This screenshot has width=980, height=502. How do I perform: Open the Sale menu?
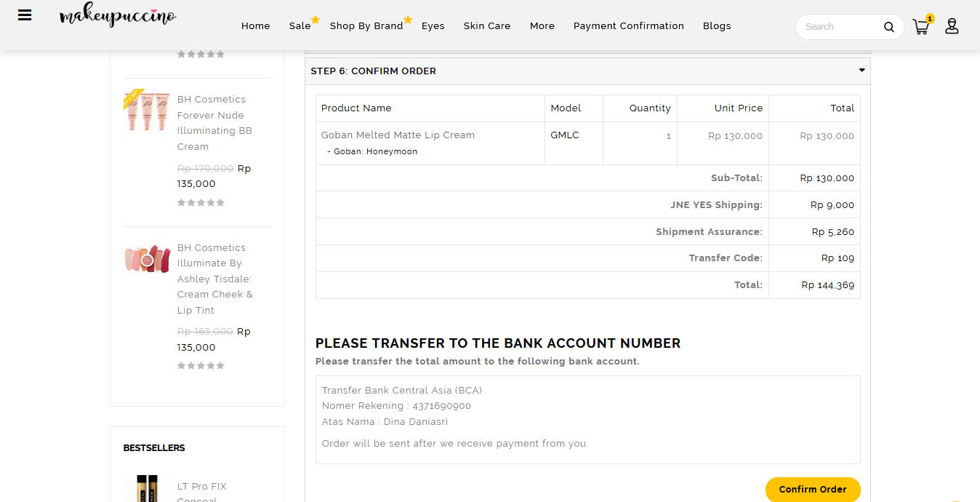point(300,26)
